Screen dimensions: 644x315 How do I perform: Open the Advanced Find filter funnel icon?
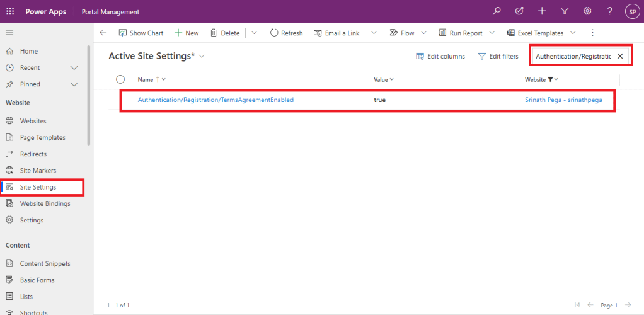click(564, 11)
